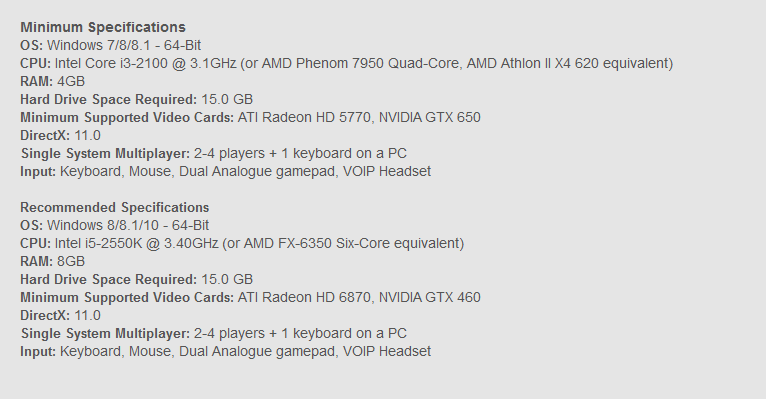
Task: Click the minimum RAM 4GB line
Action: 52,82
